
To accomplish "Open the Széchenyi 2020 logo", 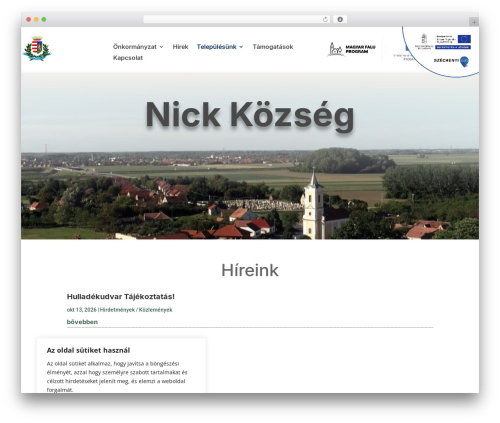I will (451, 61).
